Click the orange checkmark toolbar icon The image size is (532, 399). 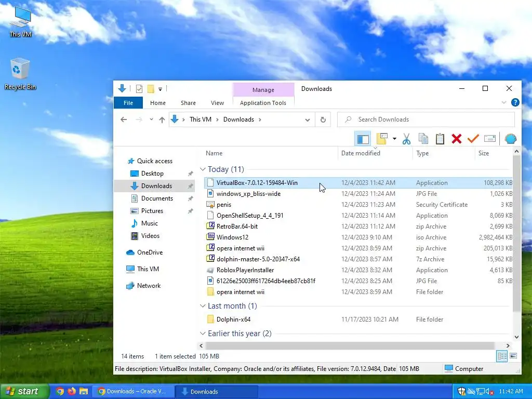473,138
